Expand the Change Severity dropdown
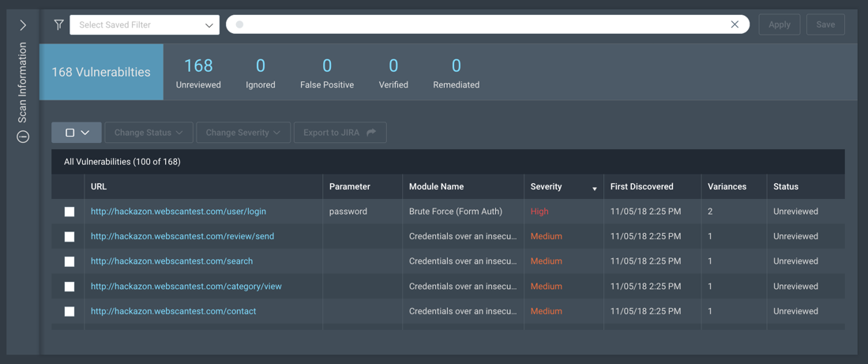Image resolution: width=868 pixels, height=364 pixels. point(242,133)
